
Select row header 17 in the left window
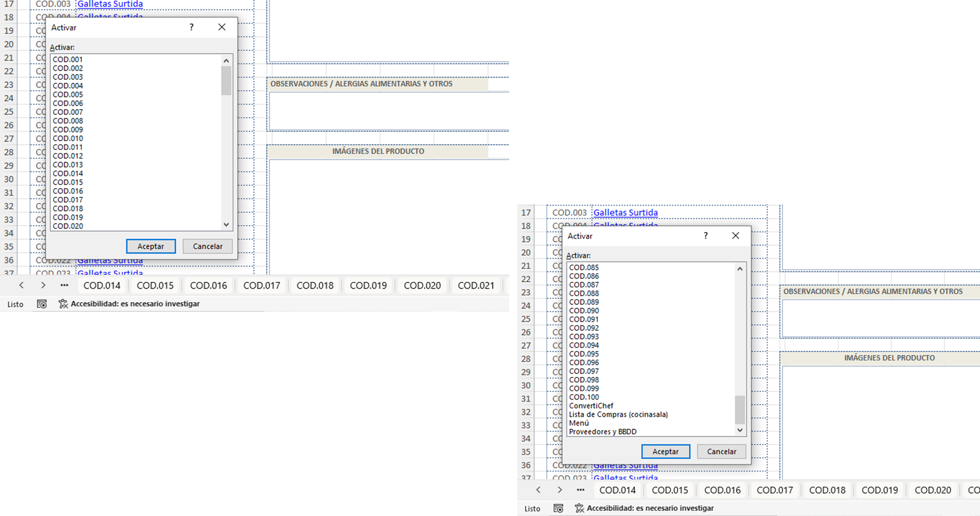tap(9, 4)
